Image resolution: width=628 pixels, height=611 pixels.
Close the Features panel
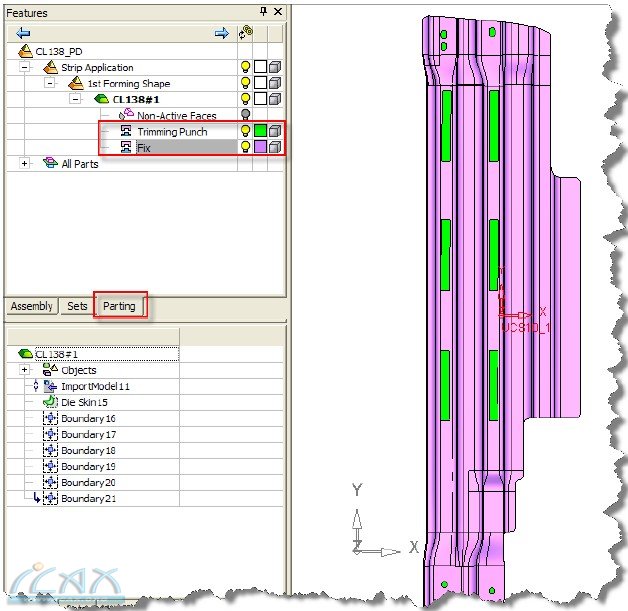tap(278, 11)
